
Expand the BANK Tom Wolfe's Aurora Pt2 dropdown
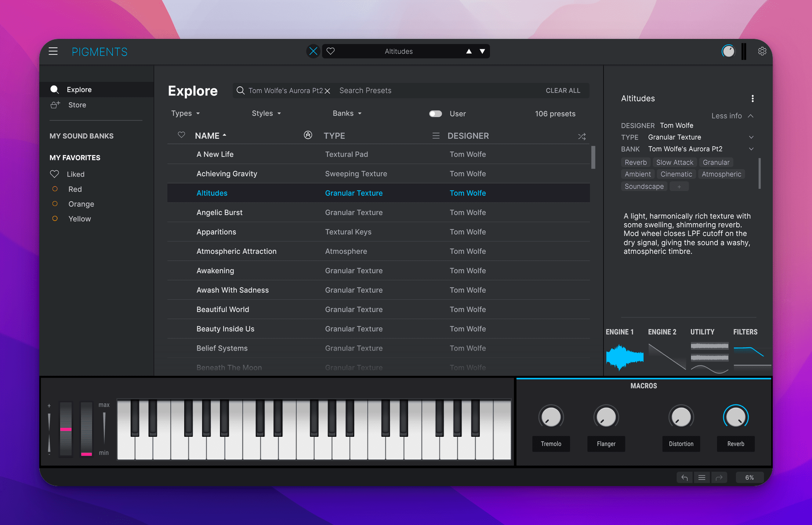pyautogui.click(x=751, y=149)
